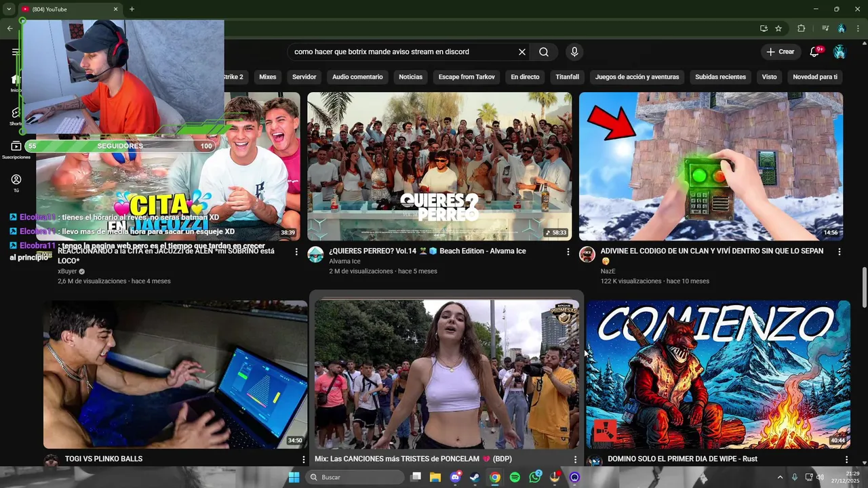
Task: Open Steam from the taskbar
Action: click(x=475, y=477)
